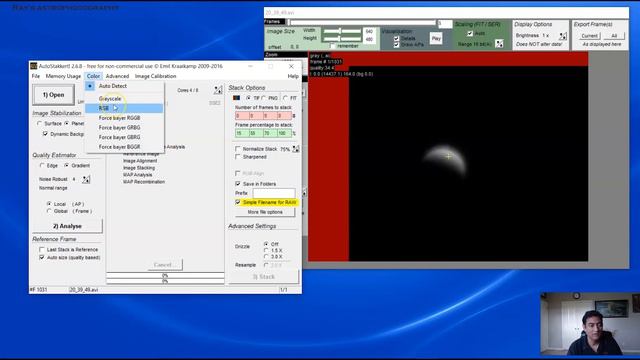The width and height of the screenshot is (640, 360).
Task: Click the Range bit depth adjust icon
Action: point(499,43)
